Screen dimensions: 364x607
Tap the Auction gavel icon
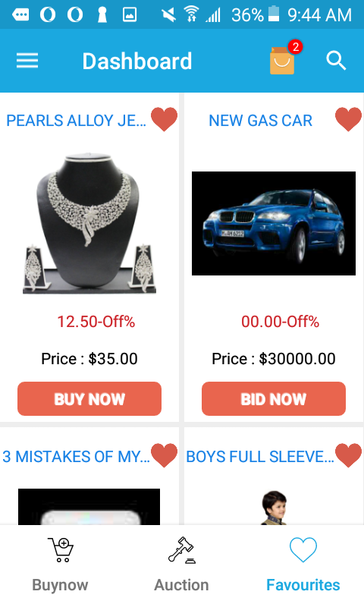182,549
